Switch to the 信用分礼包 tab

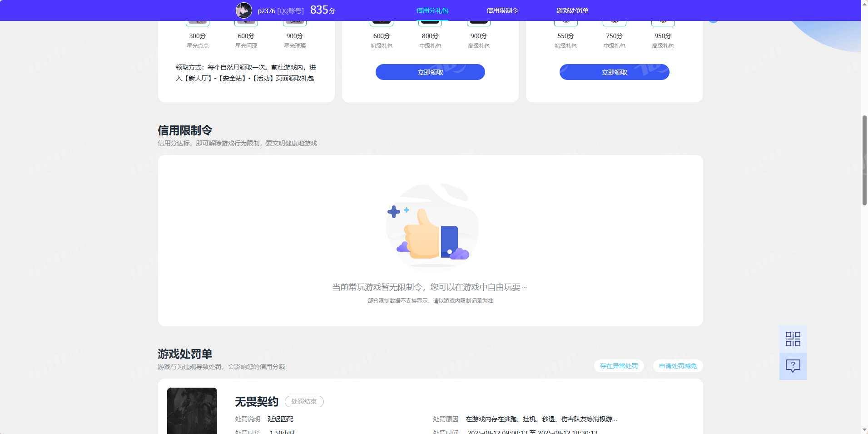(432, 10)
